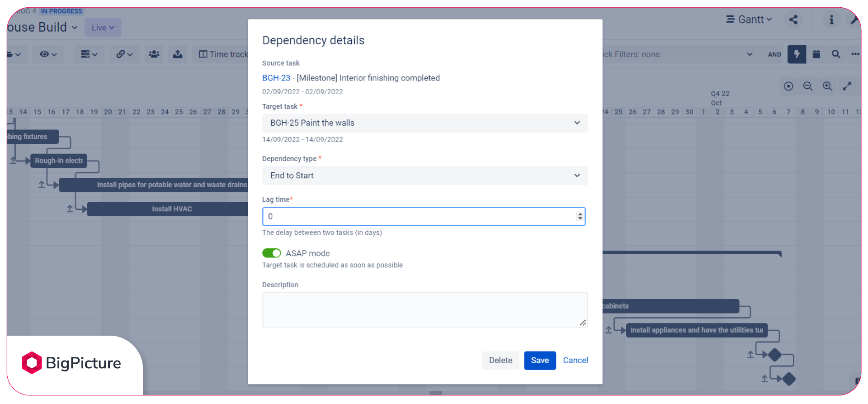Viewport: 868px width, 404px height.
Task: Zoom in the Gantt timeline
Action: coord(827,86)
